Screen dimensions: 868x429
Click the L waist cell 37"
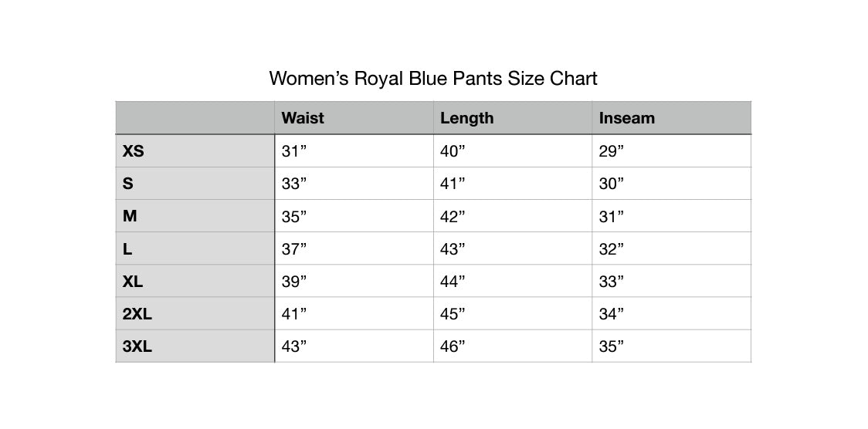(x=294, y=249)
